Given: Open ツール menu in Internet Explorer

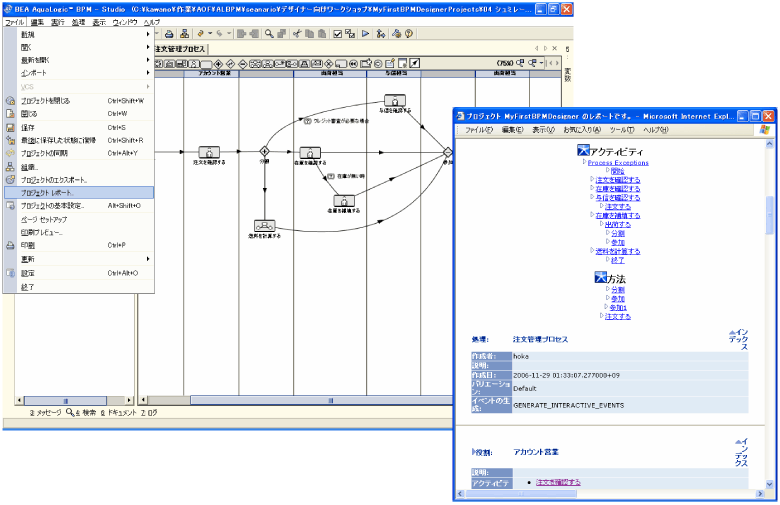Looking at the screenshot, I should 622,130.
